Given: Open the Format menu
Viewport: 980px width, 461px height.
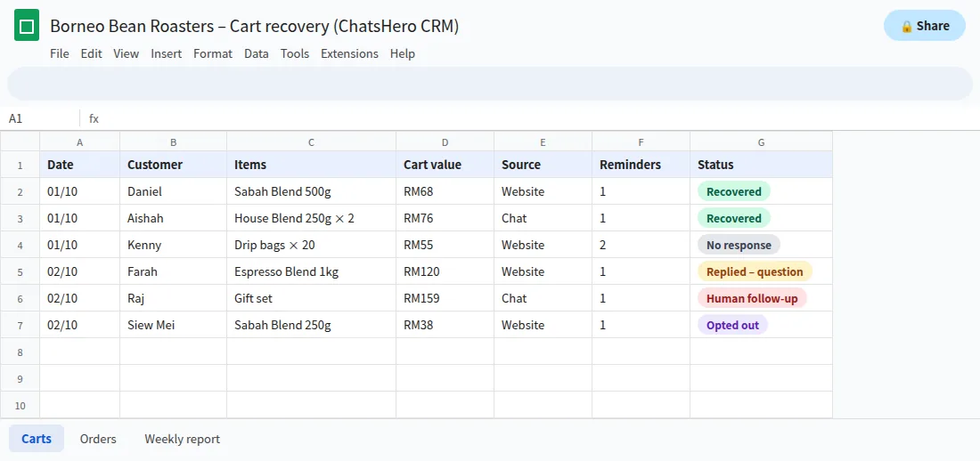Looking at the screenshot, I should point(213,53).
